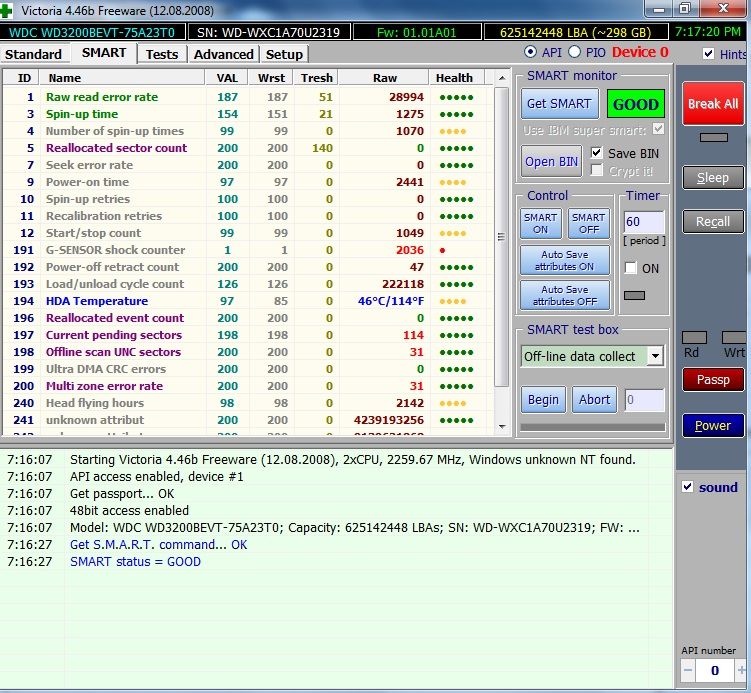Click the SMART ON button
The image size is (751, 693).
(540, 224)
